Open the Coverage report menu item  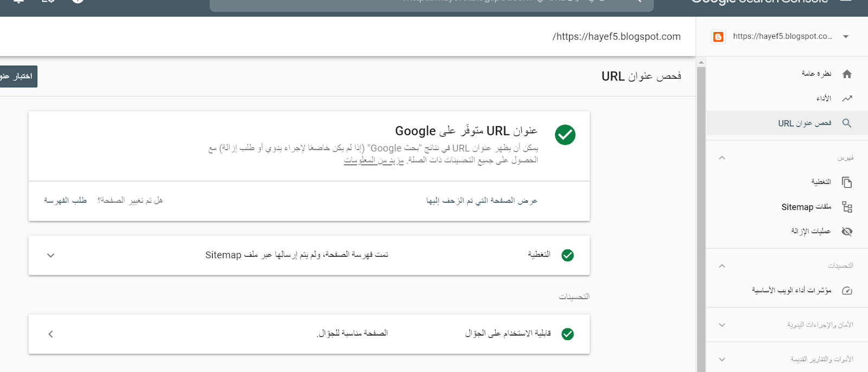pos(787,182)
